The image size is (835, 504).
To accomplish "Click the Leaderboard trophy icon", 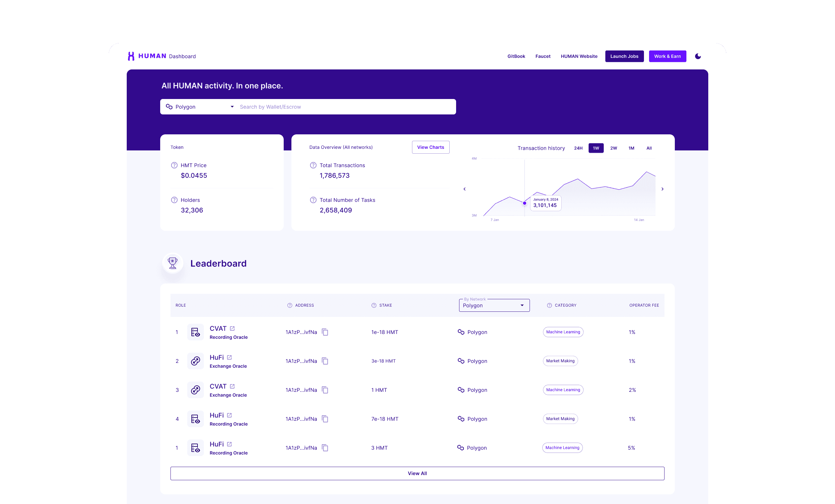I will coord(172,263).
